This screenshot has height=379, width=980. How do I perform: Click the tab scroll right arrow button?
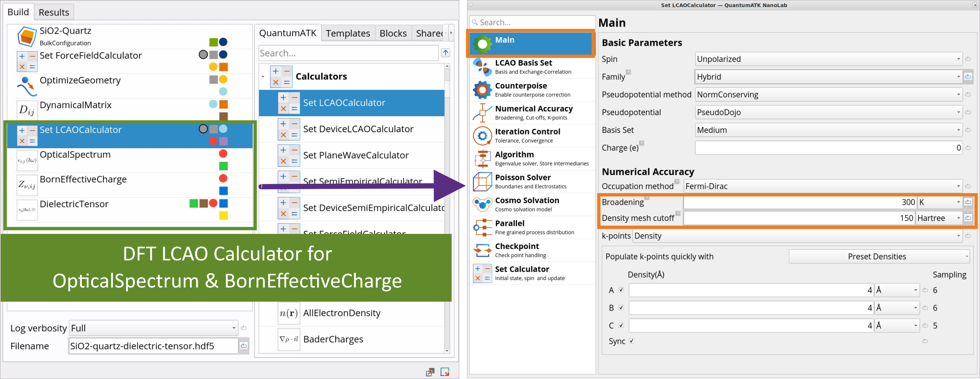451,33
